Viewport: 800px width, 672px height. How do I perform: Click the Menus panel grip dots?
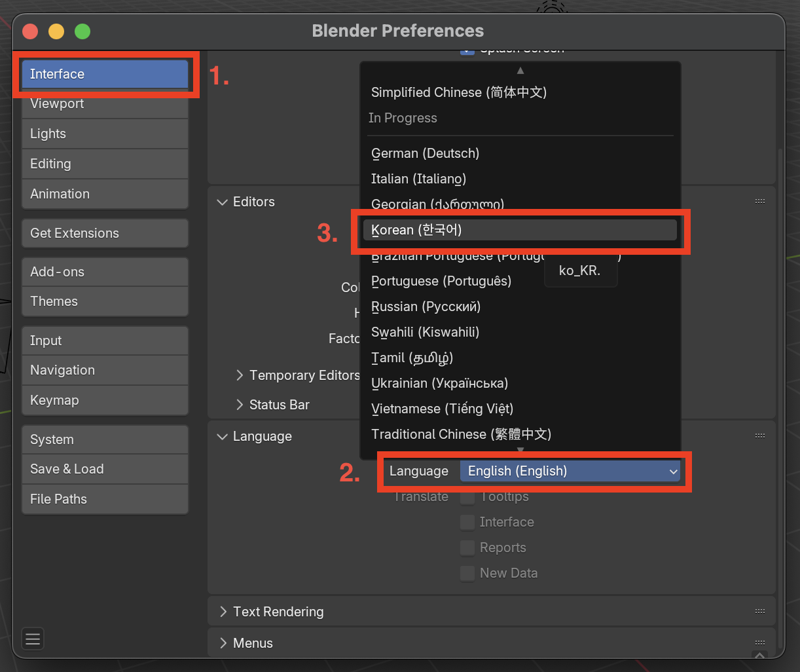coord(759,643)
